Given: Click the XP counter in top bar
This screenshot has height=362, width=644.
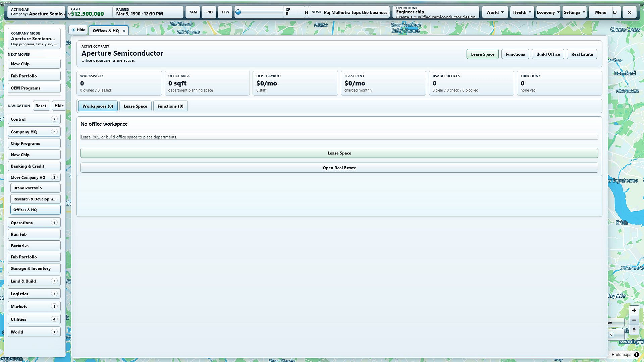Looking at the screenshot, I should coord(294,12).
